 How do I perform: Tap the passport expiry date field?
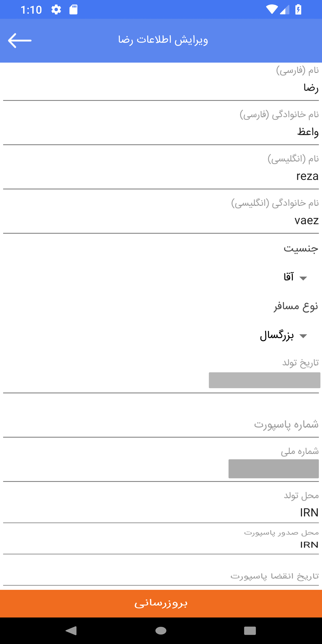161,576
